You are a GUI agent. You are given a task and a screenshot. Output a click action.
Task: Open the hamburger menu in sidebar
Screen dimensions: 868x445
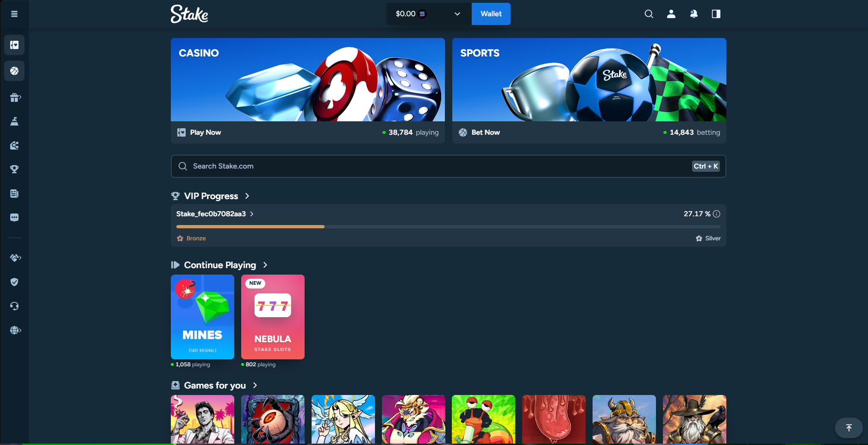pyautogui.click(x=14, y=14)
